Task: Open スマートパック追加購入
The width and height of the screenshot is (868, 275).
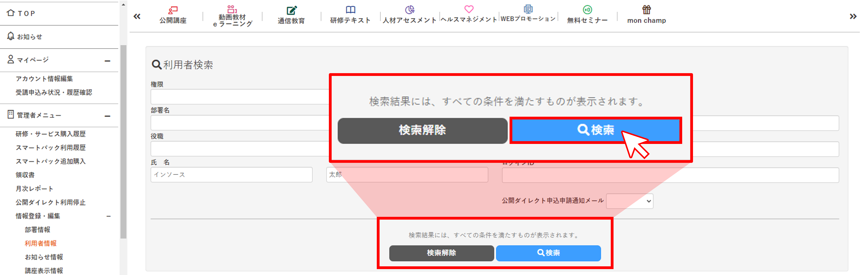Action: pyautogui.click(x=51, y=161)
